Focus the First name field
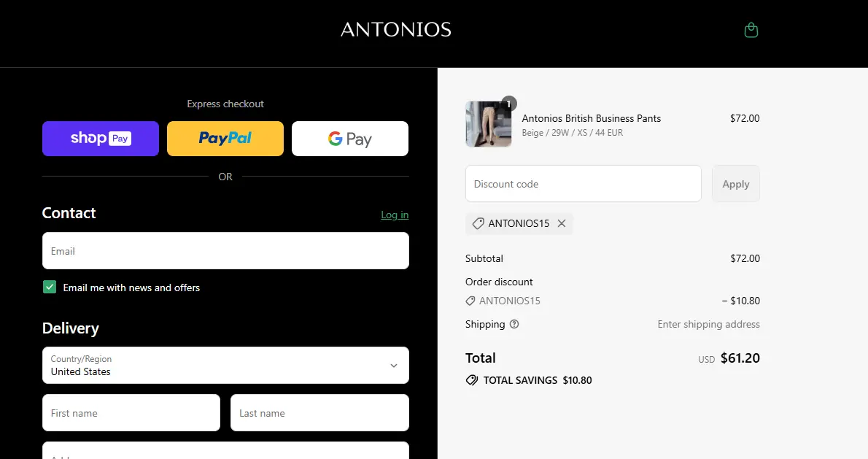 [x=131, y=412]
